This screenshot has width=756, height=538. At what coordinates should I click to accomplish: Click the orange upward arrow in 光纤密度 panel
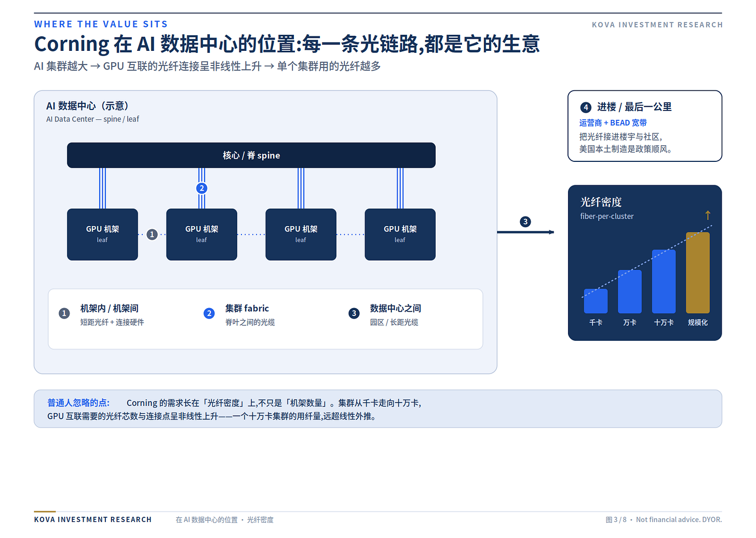[707, 215]
